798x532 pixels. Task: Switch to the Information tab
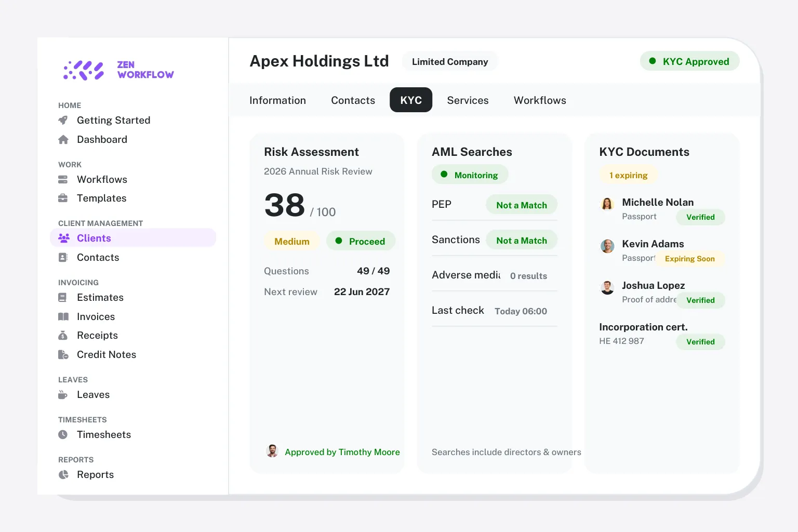tap(277, 100)
